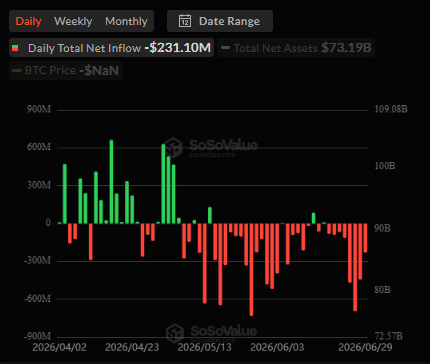Screen dimensions: 430x364
Task: Click the 300M left axis label
Action: 39,185
